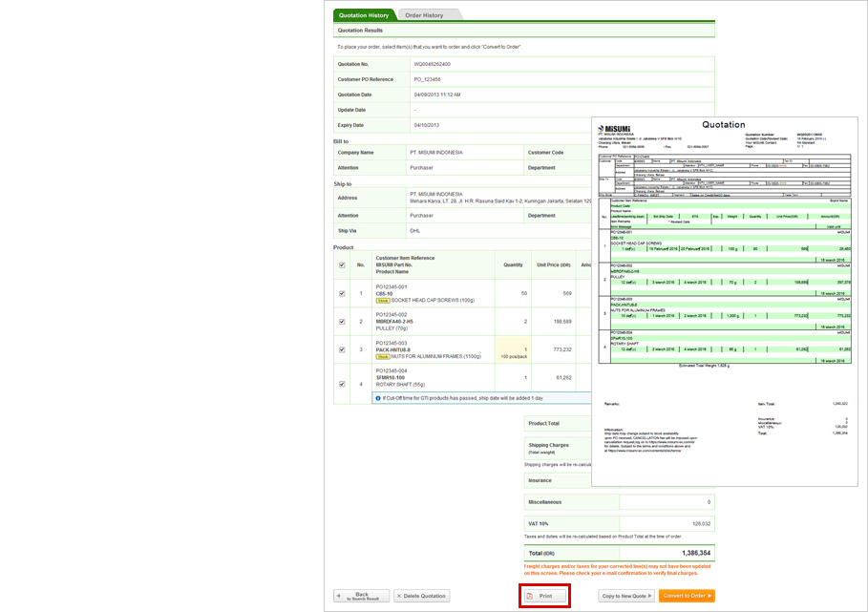The height and width of the screenshot is (612, 868).
Task: Click the info icon in cut-off notice
Action: [x=378, y=398]
